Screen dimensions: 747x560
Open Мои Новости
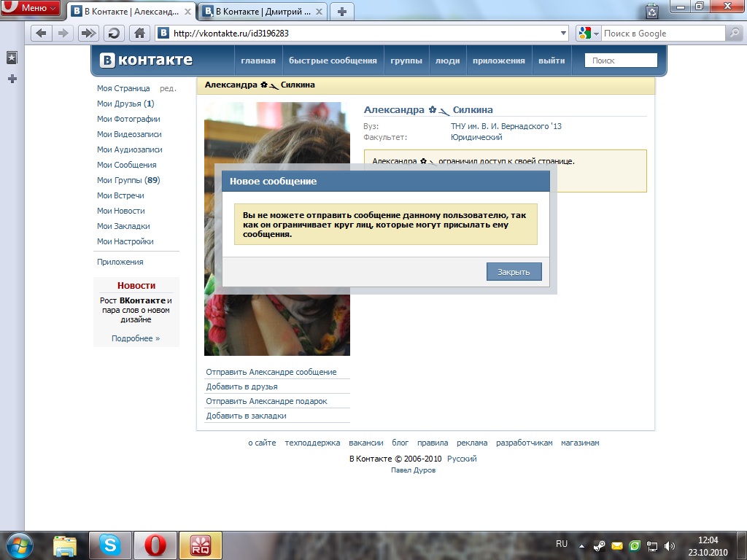(x=121, y=211)
